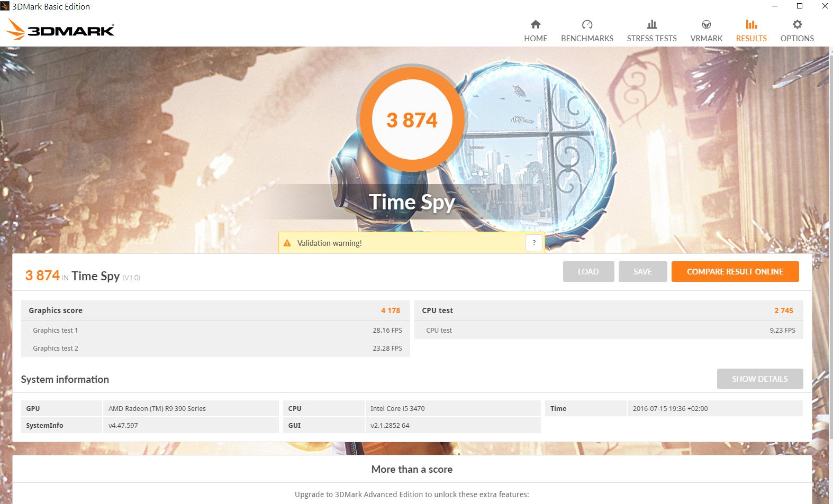Click the More than a score heading
Viewport: 833px width, 504px height.
tap(412, 469)
